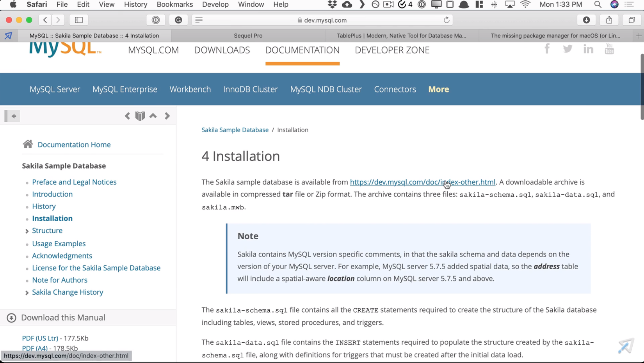
Task: Reload the dev.mysql.com page
Action: coord(447,20)
